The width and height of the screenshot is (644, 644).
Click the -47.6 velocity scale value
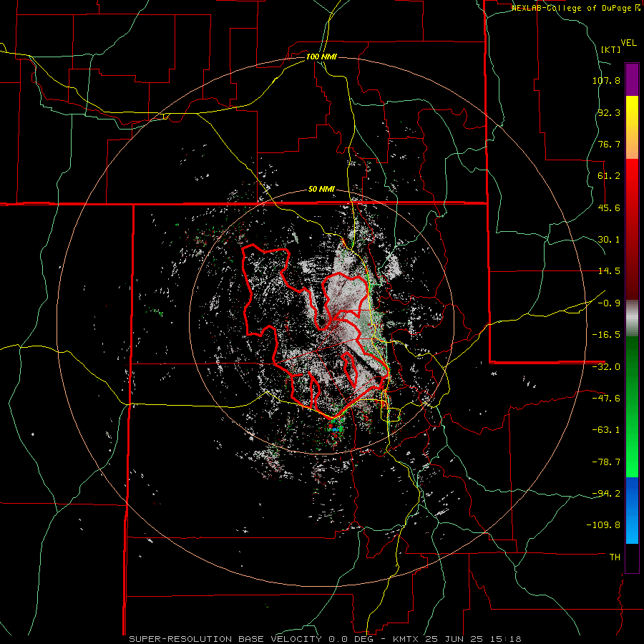click(606, 399)
